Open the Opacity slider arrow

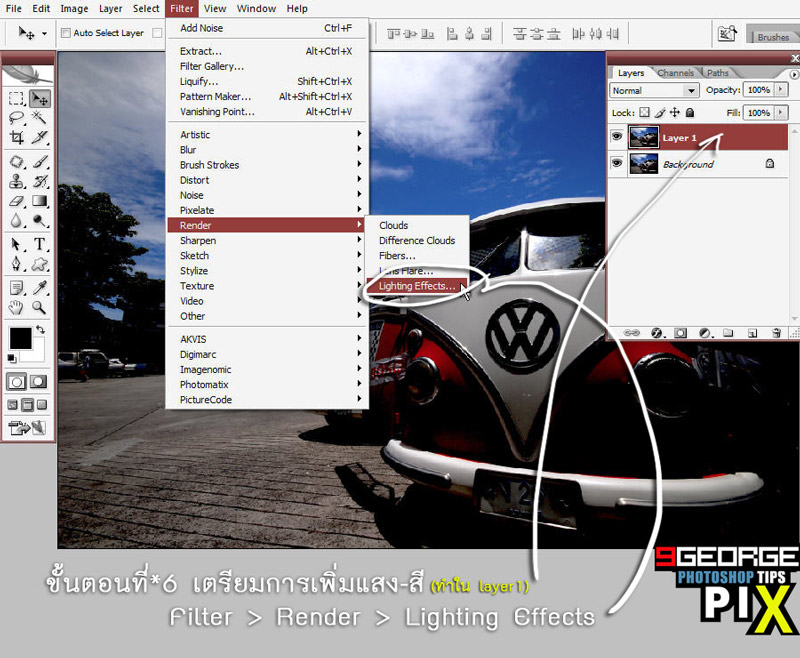point(781,90)
